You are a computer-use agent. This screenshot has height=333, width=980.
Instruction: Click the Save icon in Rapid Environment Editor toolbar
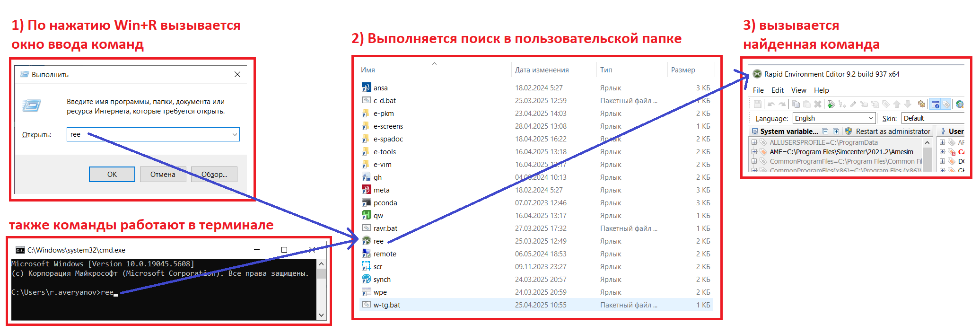758,104
